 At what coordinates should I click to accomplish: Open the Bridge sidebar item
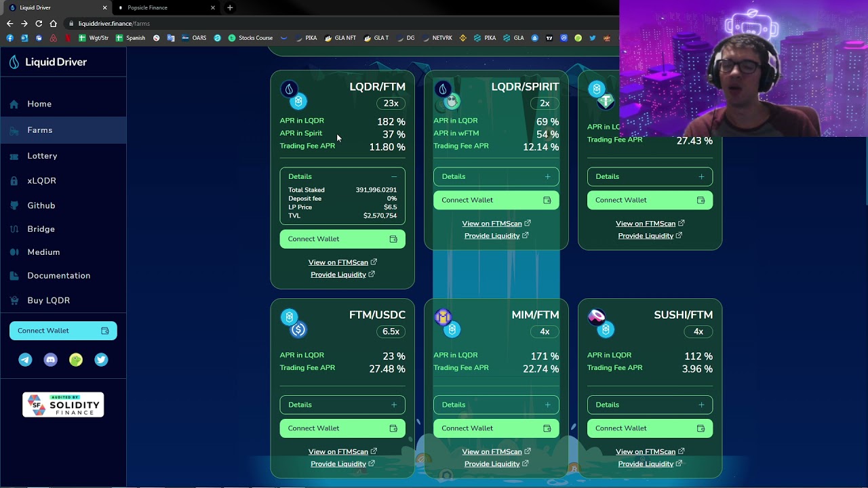coord(41,229)
